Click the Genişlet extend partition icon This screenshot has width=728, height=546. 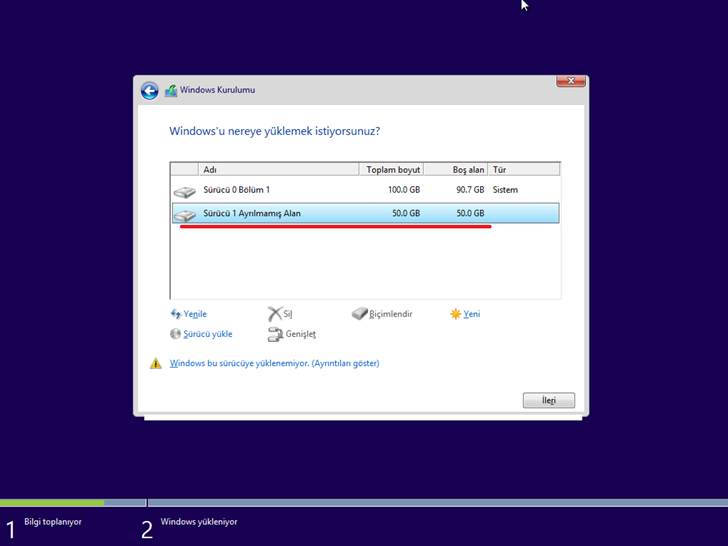tap(275, 334)
